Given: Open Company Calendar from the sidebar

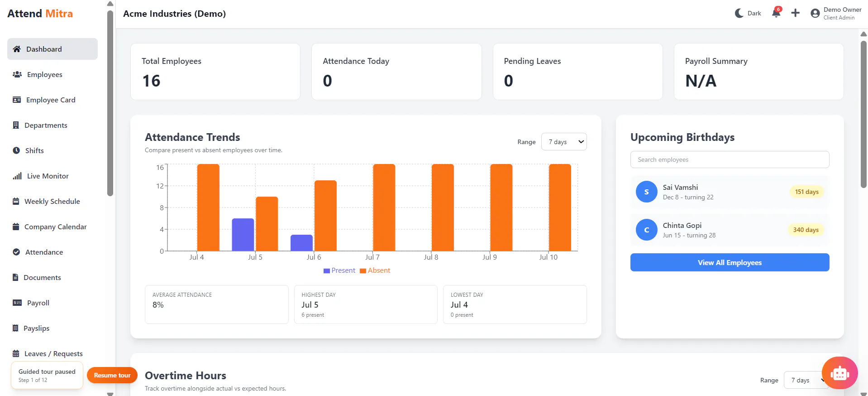Looking at the screenshot, I should click(52, 227).
